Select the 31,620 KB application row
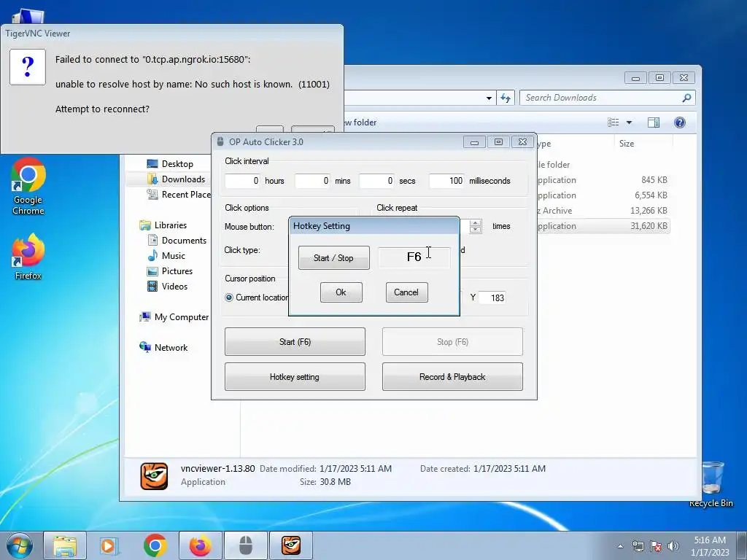This screenshot has height=560, width=747. coord(603,226)
